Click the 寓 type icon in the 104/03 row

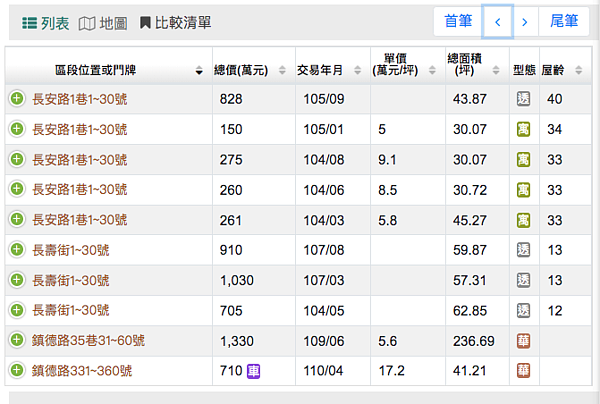click(523, 220)
